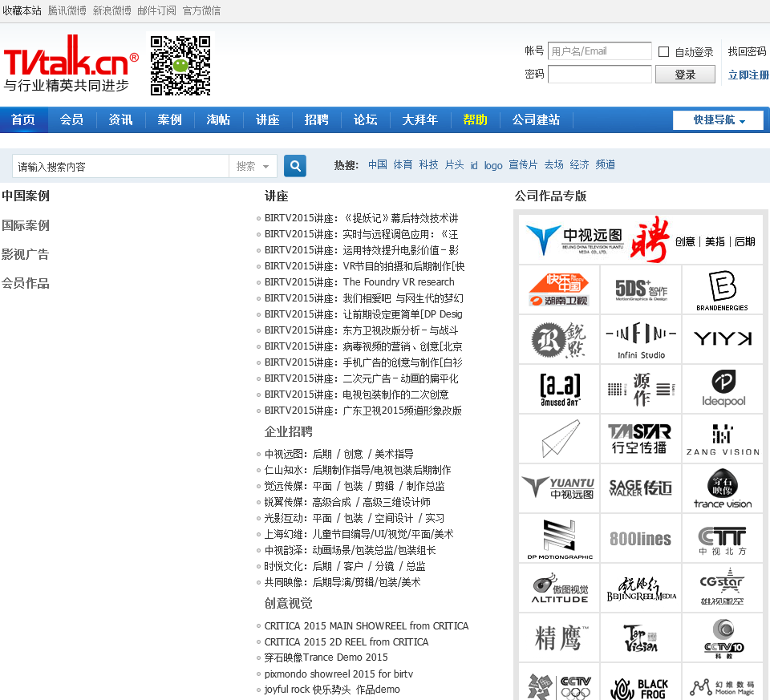Open the BLACK FROG logo

(641, 682)
